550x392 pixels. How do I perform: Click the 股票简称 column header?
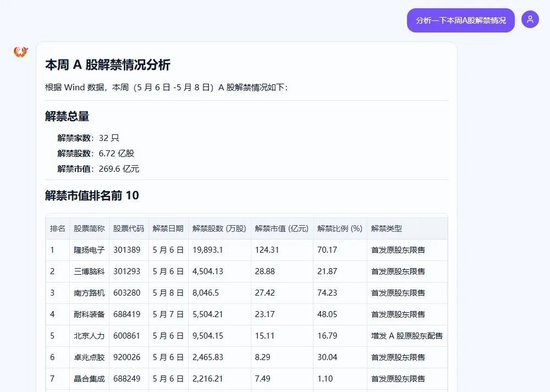pyautogui.click(x=89, y=229)
